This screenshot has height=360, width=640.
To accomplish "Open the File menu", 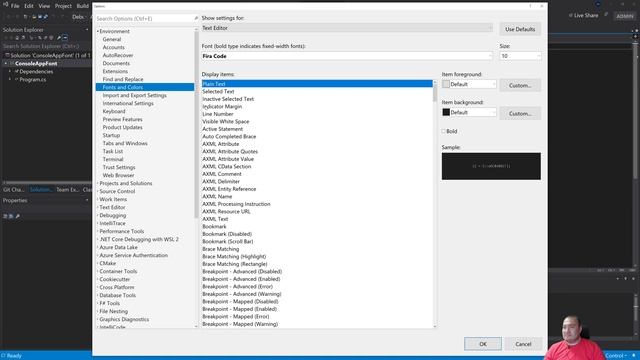I will (15, 6).
